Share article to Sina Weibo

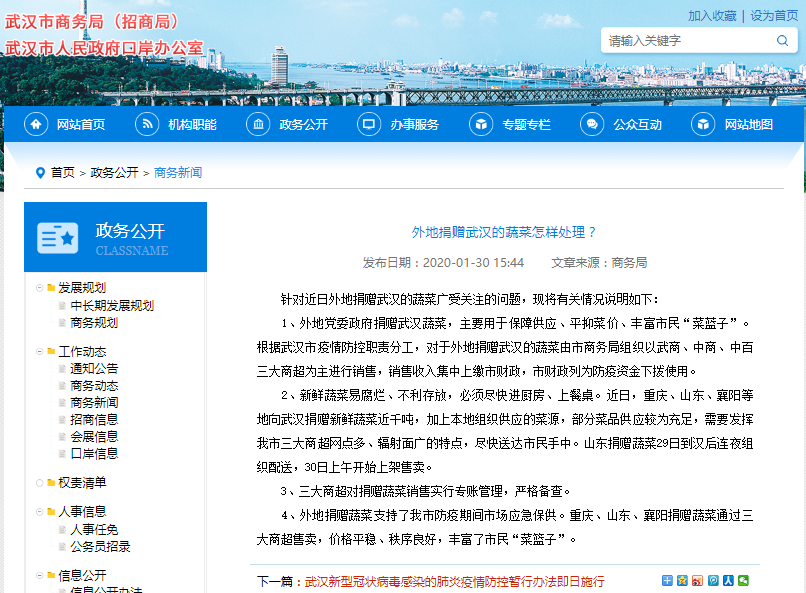point(697,580)
